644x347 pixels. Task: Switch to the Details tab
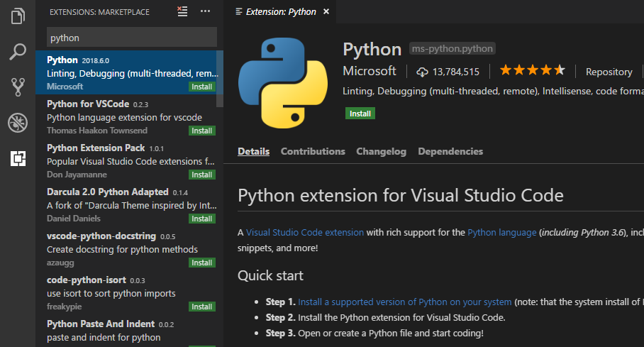[x=253, y=151]
